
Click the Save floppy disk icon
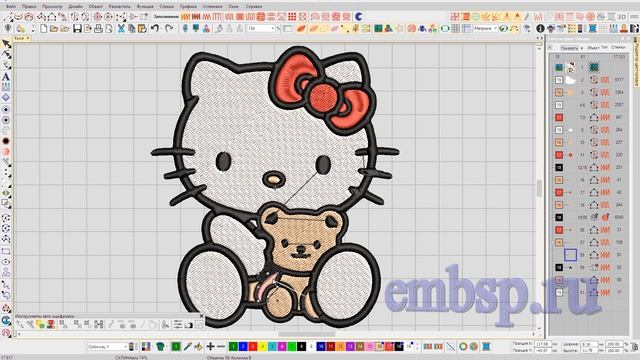pyautogui.click(x=77, y=29)
